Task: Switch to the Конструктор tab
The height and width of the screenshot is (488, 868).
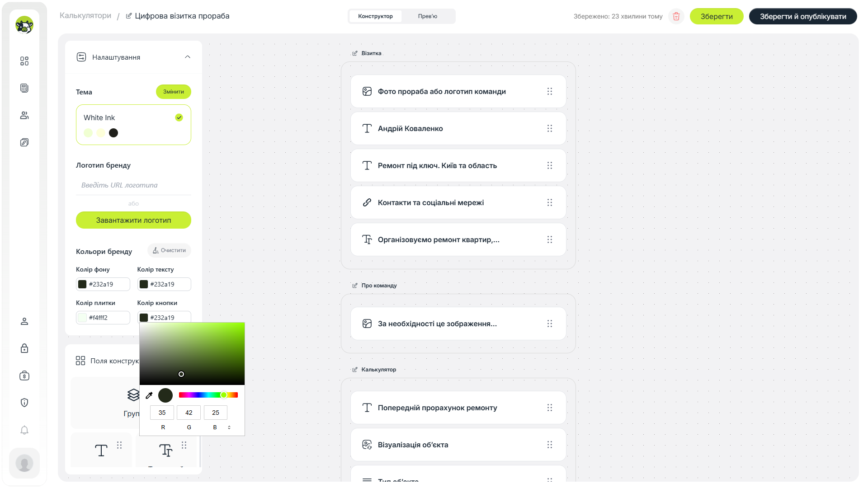Action: [x=375, y=16]
